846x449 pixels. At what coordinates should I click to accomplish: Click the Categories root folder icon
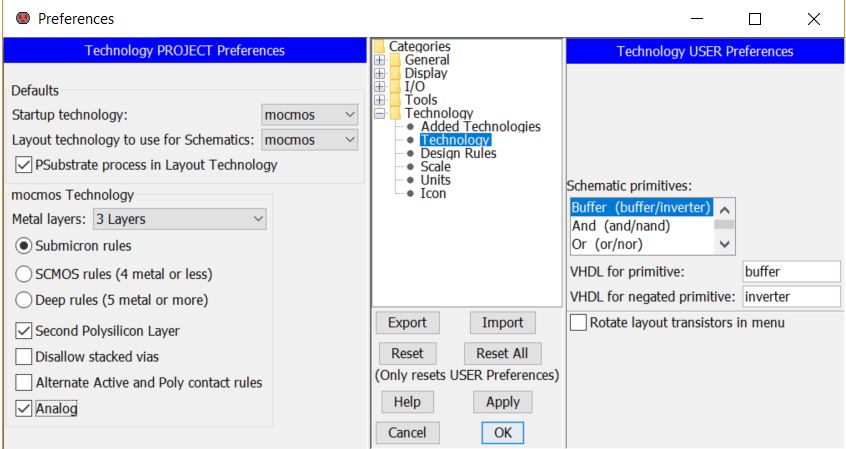pos(379,46)
